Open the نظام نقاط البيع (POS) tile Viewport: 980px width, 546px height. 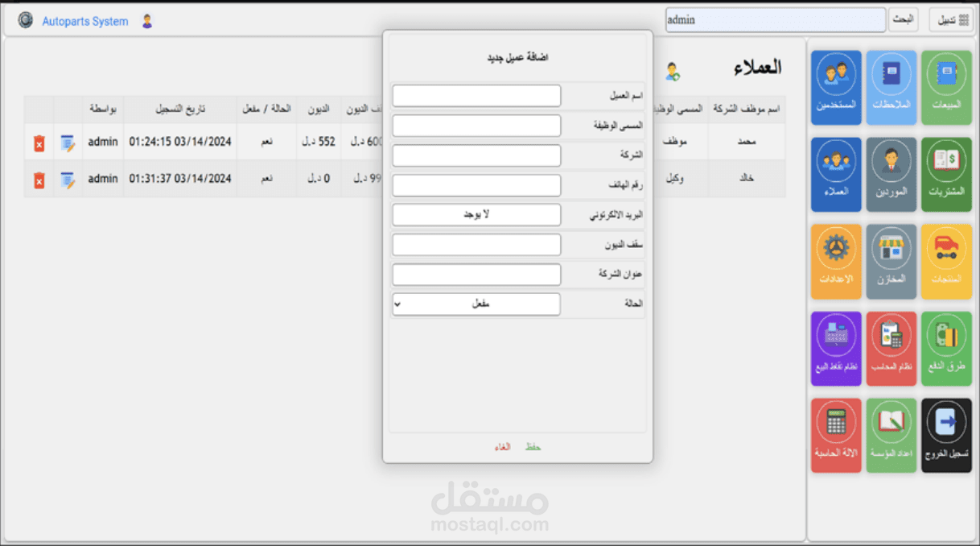[836, 349]
